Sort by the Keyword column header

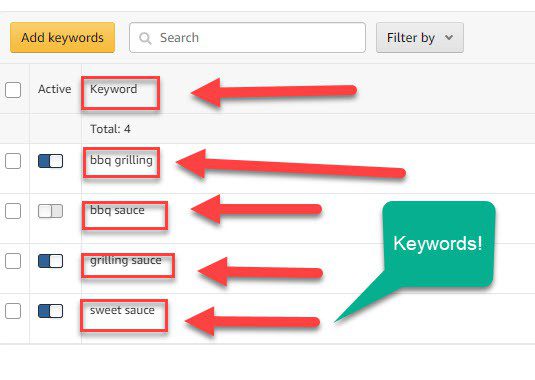click(114, 89)
